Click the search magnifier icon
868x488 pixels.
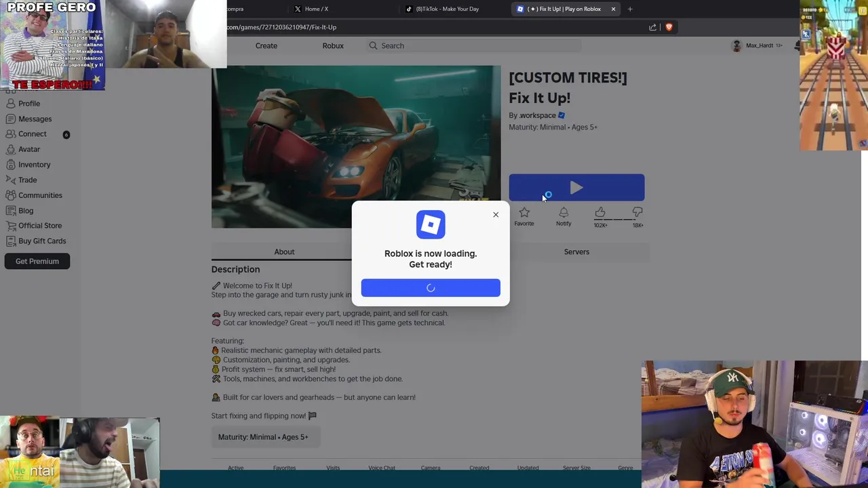coord(373,45)
